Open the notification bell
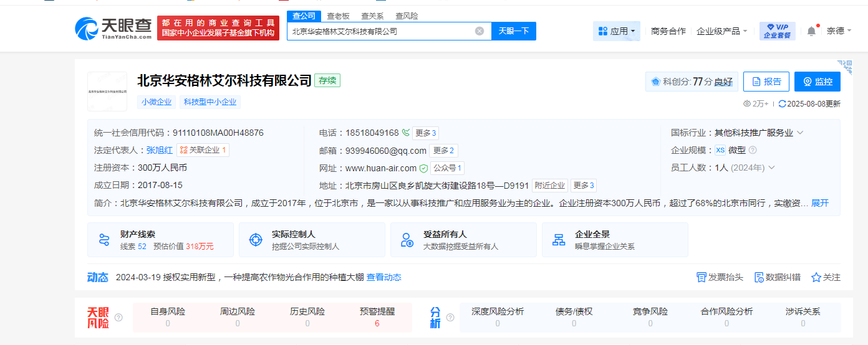Image resolution: width=868 pixels, height=345 pixels. [811, 31]
